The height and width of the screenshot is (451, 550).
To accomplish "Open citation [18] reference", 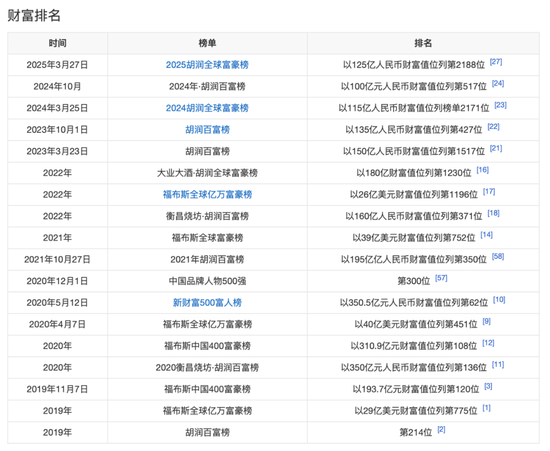I will click(x=493, y=213).
